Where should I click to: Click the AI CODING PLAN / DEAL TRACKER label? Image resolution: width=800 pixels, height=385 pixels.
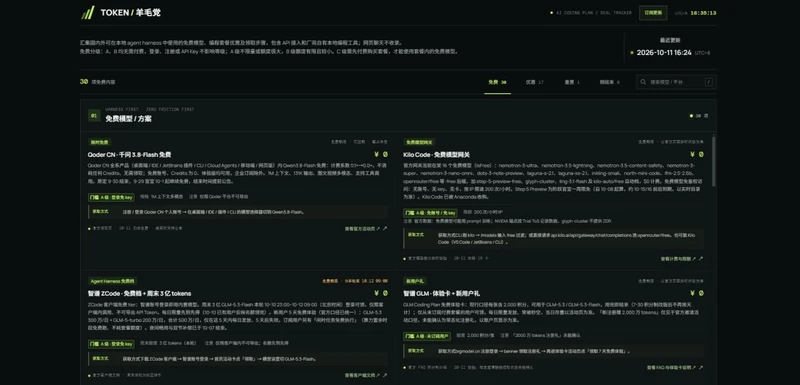[x=593, y=13]
